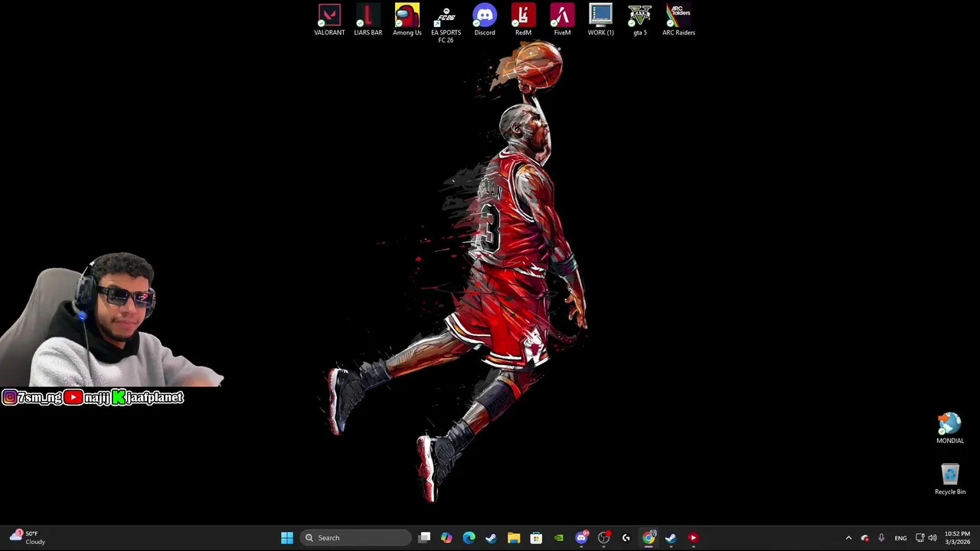Click the cloud sync error tray icon

point(865,538)
